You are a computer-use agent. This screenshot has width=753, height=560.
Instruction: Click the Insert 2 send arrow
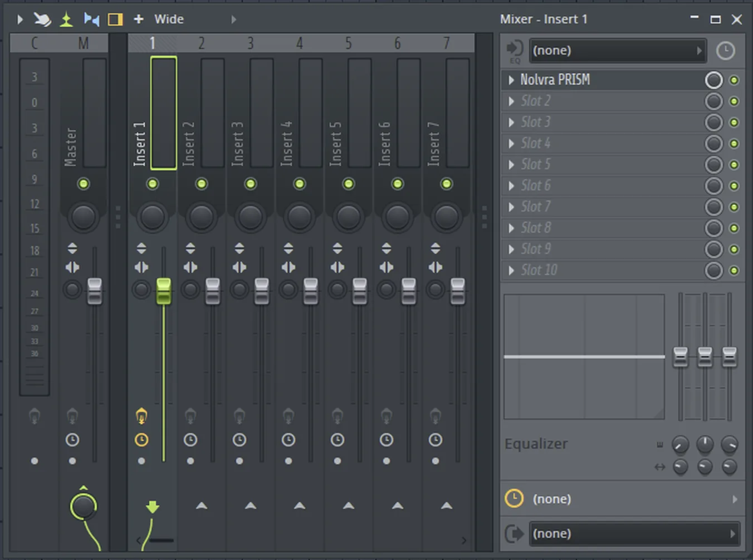pyautogui.click(x=202, y=505)
